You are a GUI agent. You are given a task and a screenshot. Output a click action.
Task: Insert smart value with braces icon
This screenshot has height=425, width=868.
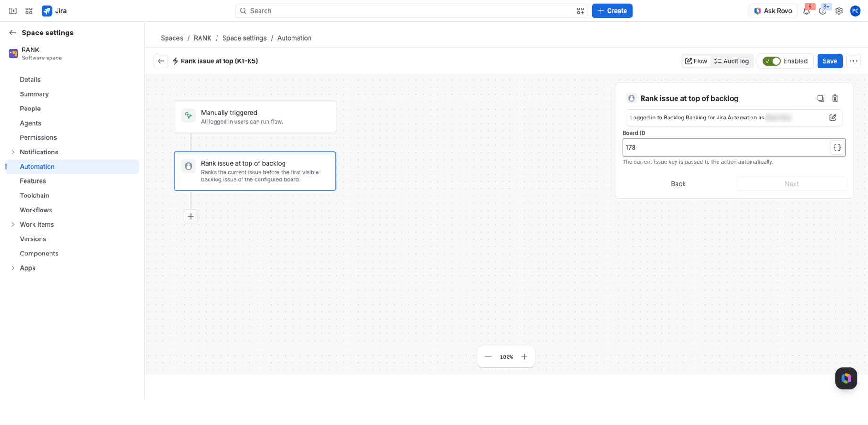click(837, 147)
